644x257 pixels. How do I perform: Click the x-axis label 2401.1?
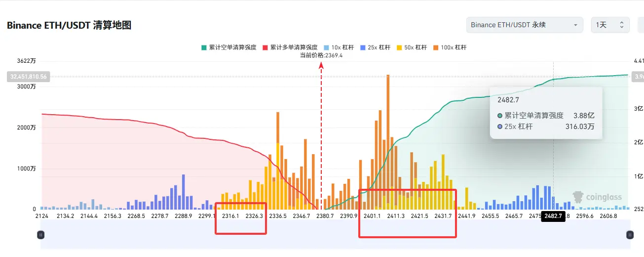pos(373,216)
